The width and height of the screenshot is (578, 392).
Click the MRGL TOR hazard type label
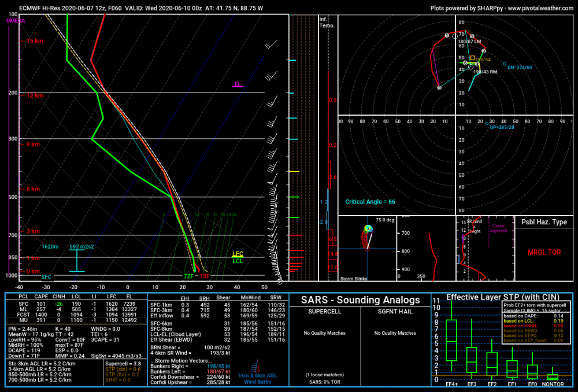[544, 252]
